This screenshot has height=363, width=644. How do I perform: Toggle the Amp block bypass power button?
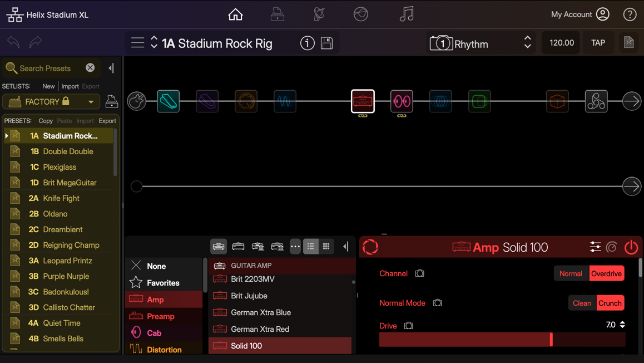pos(631,247)
